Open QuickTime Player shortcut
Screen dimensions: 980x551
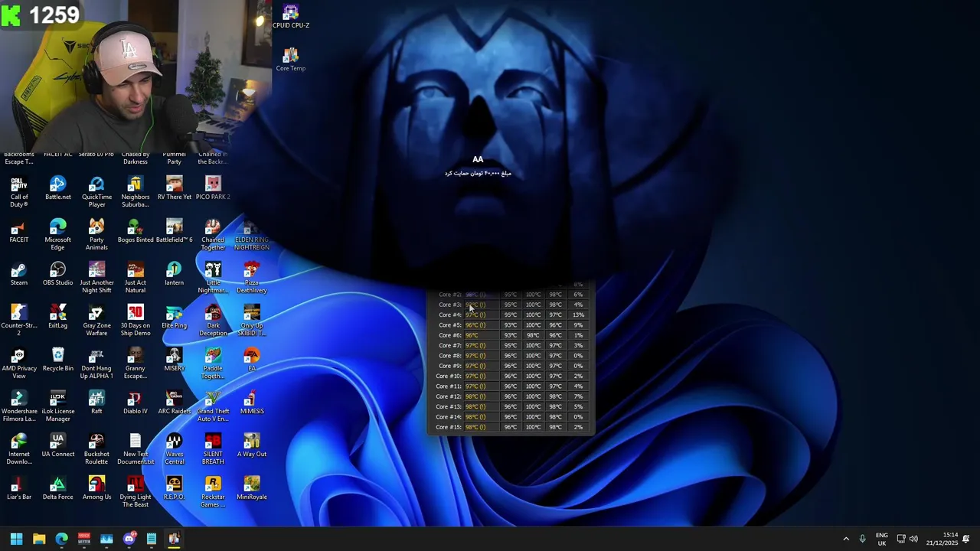point(96,192)
